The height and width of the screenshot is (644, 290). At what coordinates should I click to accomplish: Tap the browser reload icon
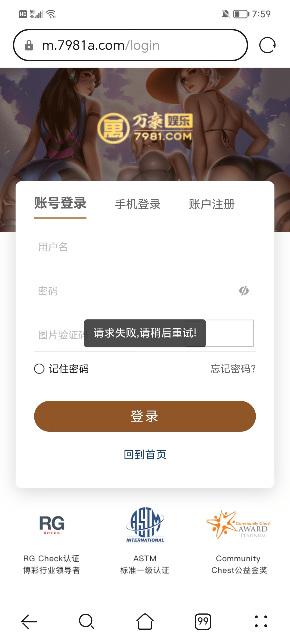point(267,45)
